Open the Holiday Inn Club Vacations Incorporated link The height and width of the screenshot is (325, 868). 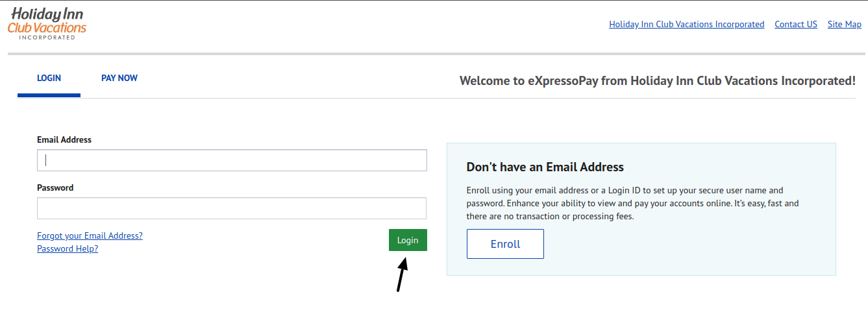pyautogui.click(x=686, y=25)
